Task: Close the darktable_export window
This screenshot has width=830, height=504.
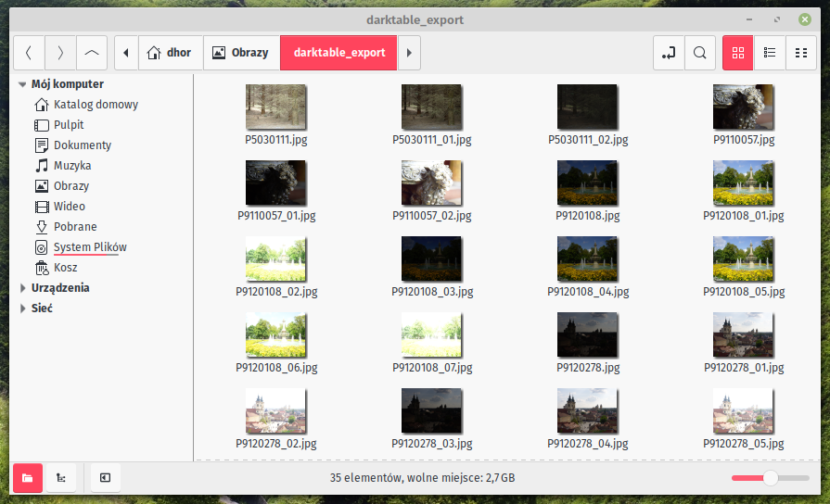Action: tap(805, 19)
